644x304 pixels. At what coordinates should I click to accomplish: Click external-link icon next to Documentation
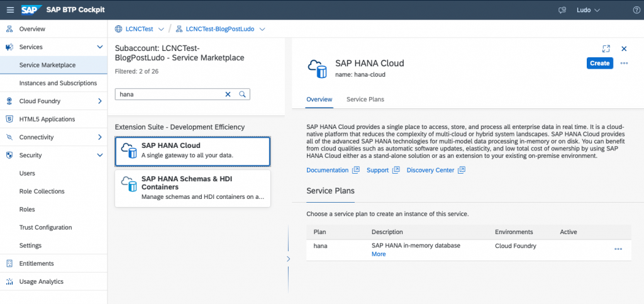tap(356, 170)
